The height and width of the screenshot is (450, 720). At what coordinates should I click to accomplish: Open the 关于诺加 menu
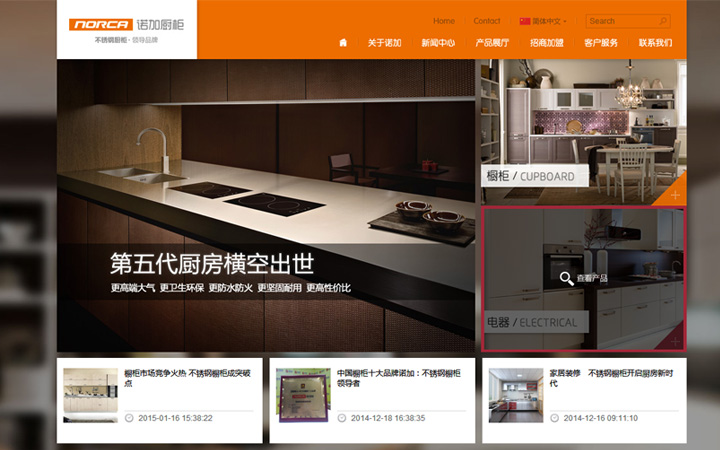(384, 43)
